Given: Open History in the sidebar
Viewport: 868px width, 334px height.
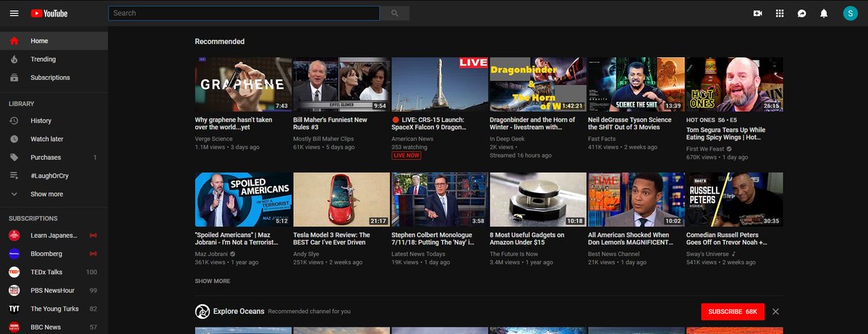Looking at the screenshot, I should (54, 121).
